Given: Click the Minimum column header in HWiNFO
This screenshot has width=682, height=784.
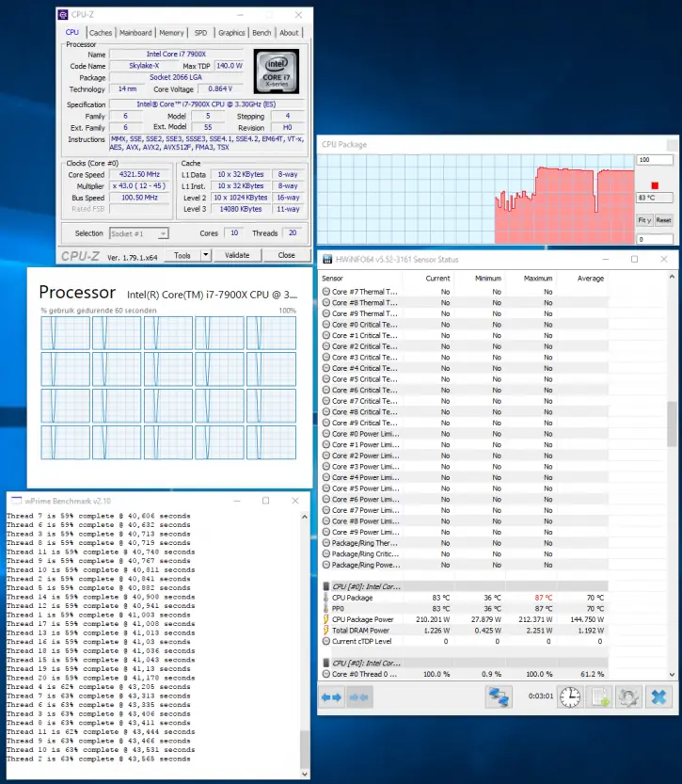Looking at the screenshot, I should [x=488, y=278].
